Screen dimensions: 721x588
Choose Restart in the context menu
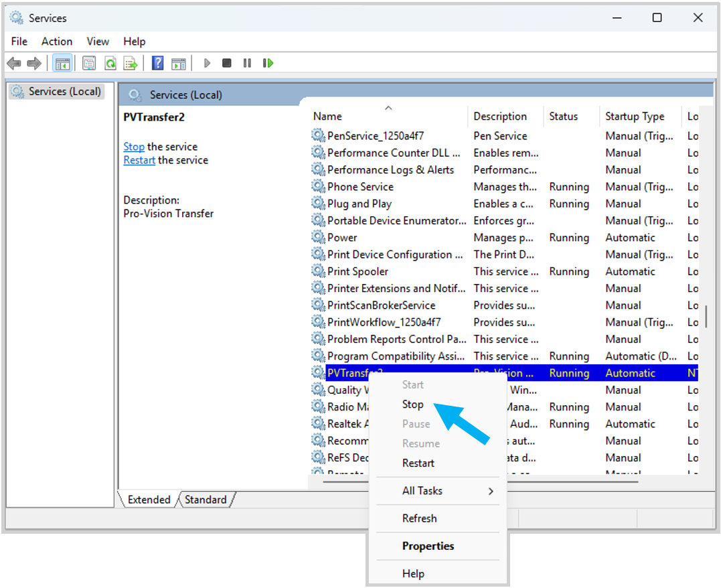coord(418,463)
